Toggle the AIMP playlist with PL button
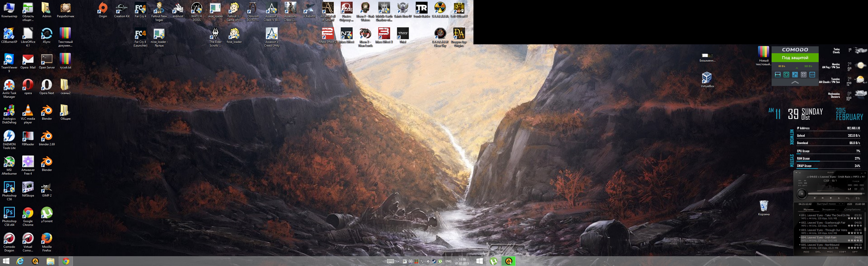This screenshot has width=868, height=266. (848, 198)
